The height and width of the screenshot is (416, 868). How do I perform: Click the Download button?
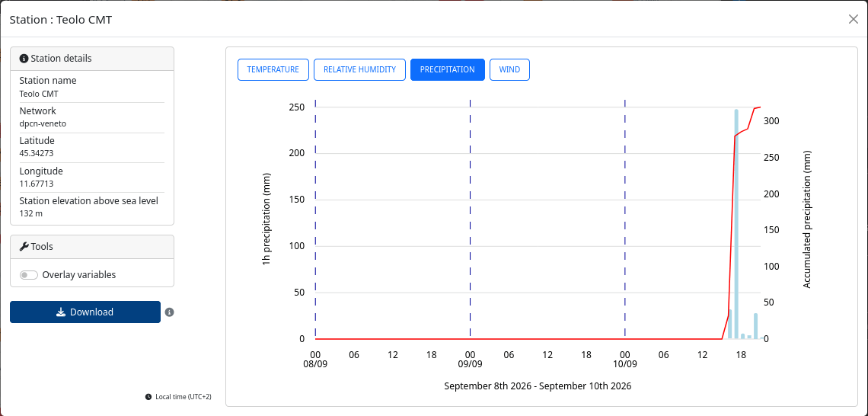[85, 312]
